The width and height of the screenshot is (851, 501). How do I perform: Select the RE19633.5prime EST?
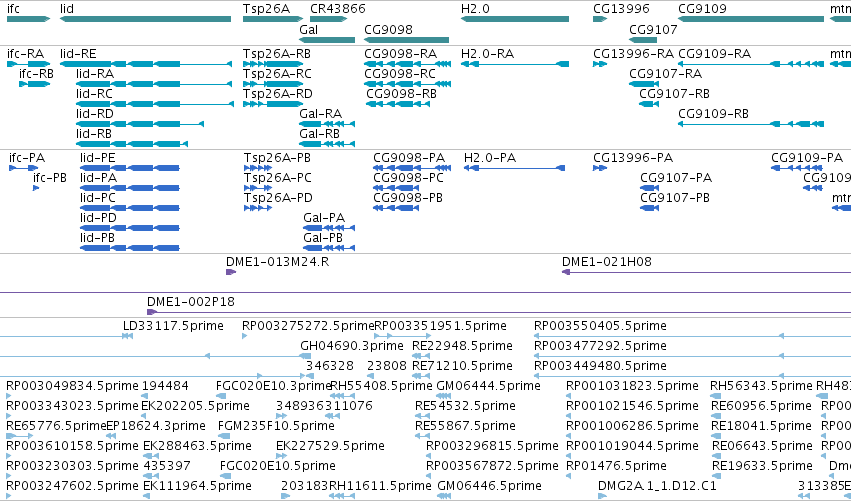tap(716, 476)
